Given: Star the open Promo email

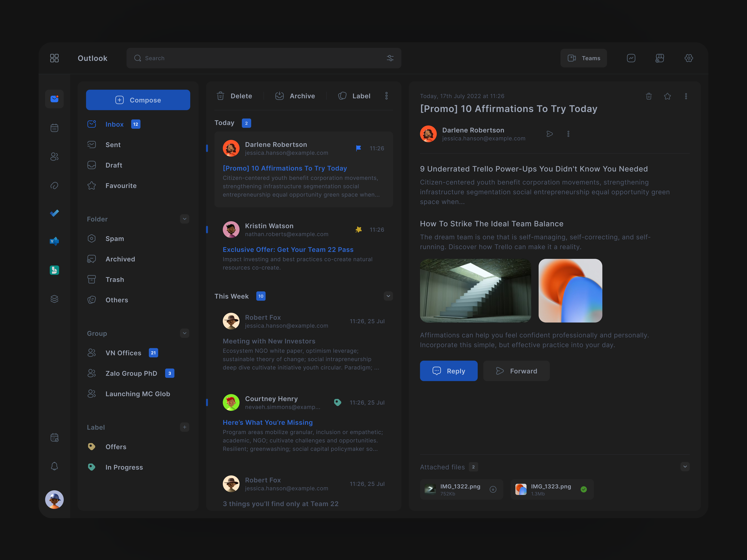Looking at the screenshot, I should coord(667,96).
